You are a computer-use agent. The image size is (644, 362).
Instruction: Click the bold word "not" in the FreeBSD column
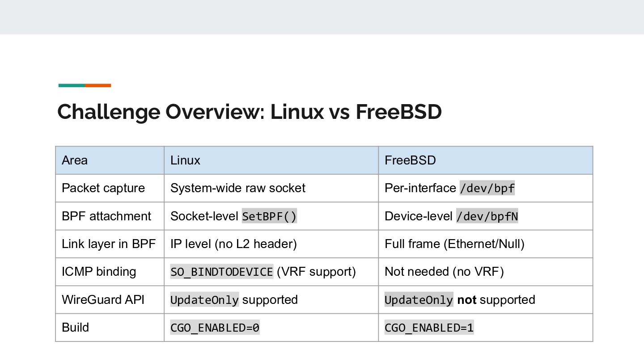tap(466, 300)
